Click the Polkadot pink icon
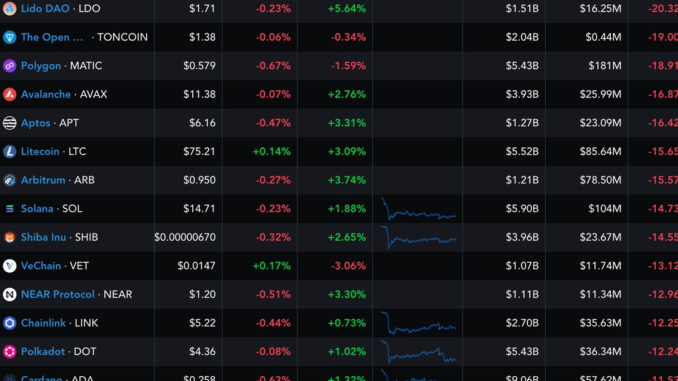 [x=10, y=352]
